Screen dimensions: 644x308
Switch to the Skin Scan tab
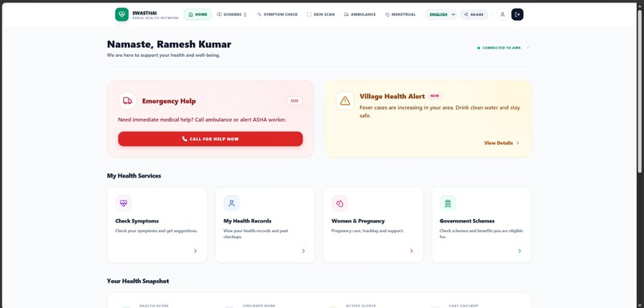320,14
